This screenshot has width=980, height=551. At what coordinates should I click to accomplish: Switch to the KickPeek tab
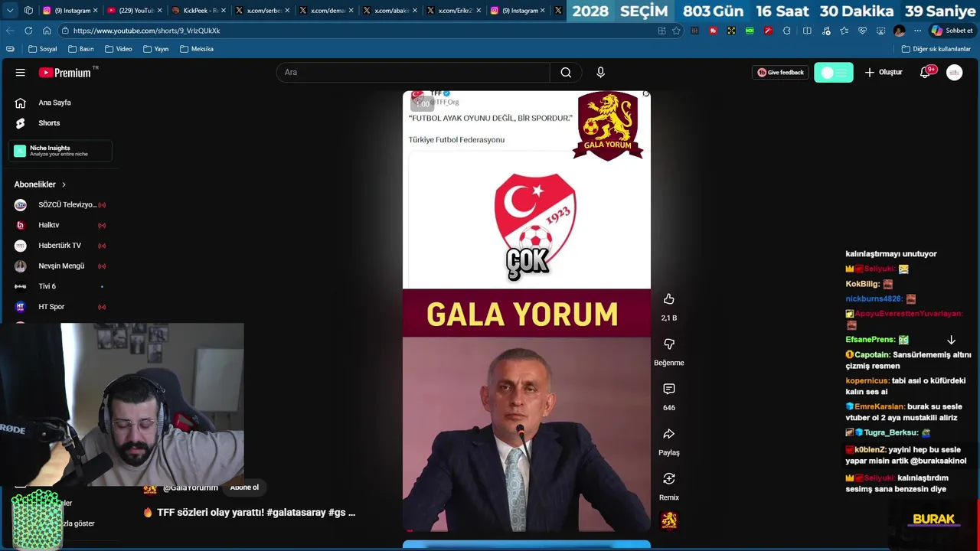click(198, 11)
